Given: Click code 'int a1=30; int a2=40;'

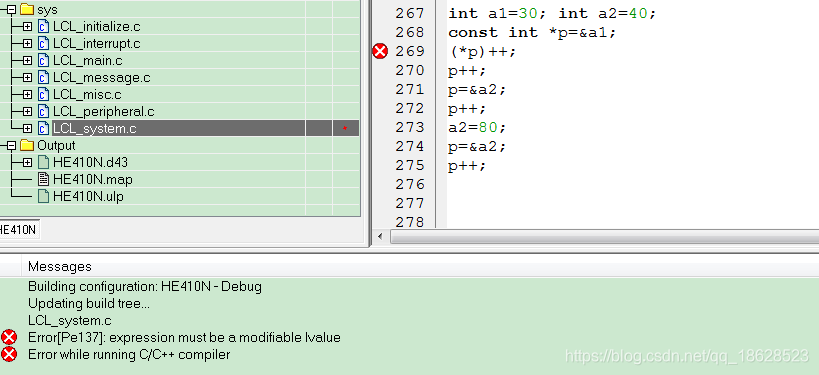Looking at the screenshot, I should (x=552, y=14).
